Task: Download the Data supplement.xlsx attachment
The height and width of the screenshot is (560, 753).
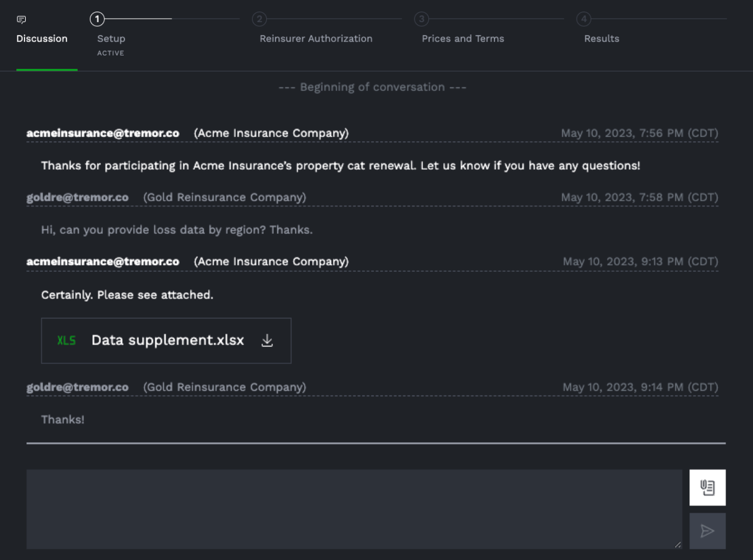Action: 267,340
